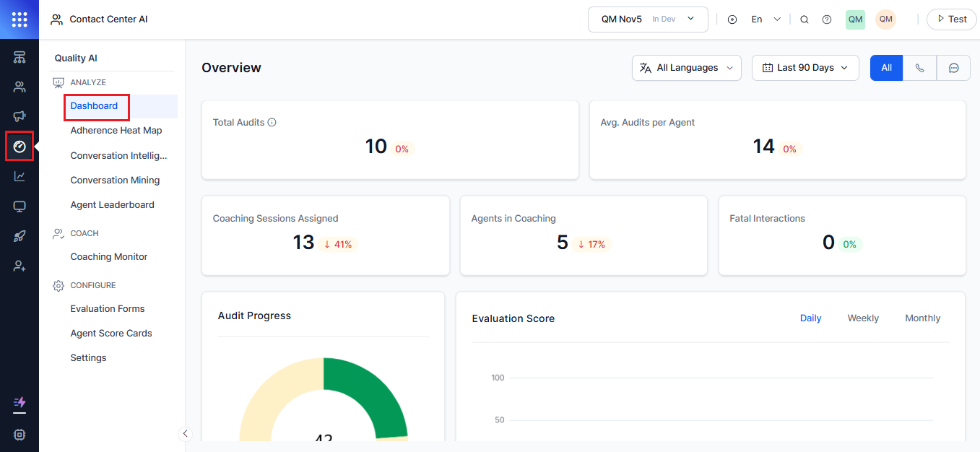
Task: Open the All Languages filter dropdown
Action: (687, 68)
